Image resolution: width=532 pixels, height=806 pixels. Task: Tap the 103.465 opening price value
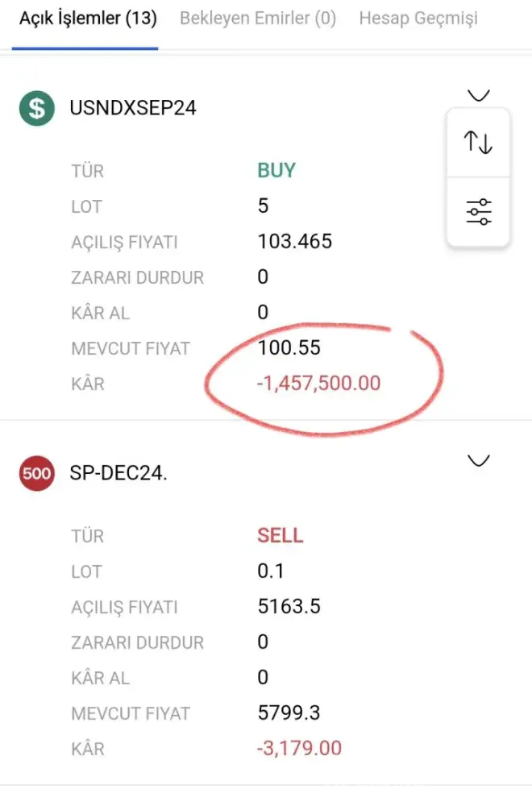click(x=294, y=242)
